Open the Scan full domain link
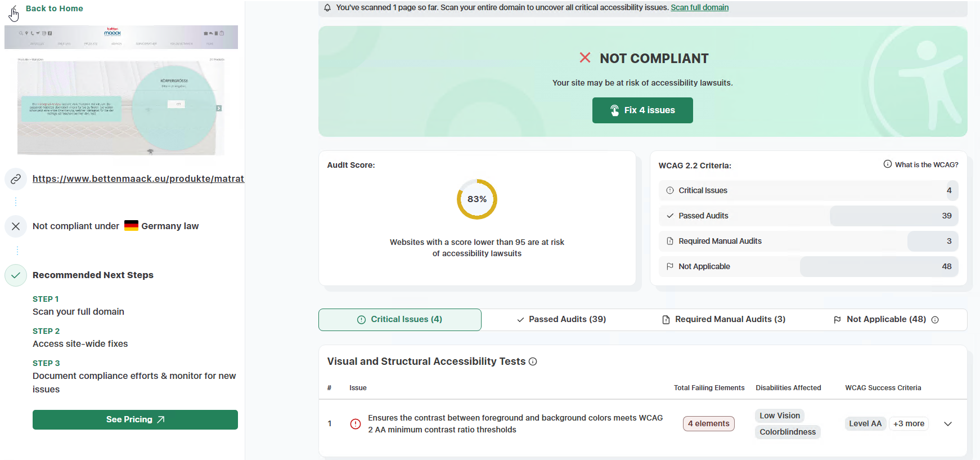The image size is (980, 460). click(699, 7)
